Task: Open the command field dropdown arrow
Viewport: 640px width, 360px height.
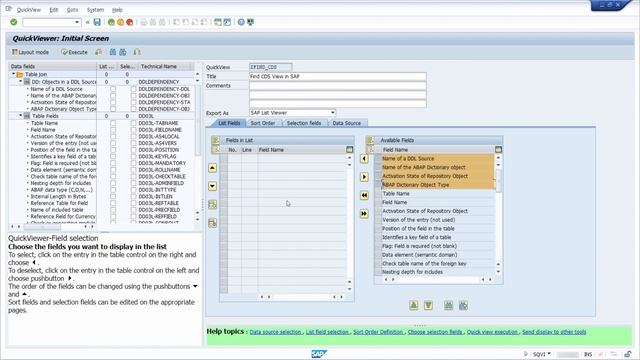Action: (x=77, y=22)
